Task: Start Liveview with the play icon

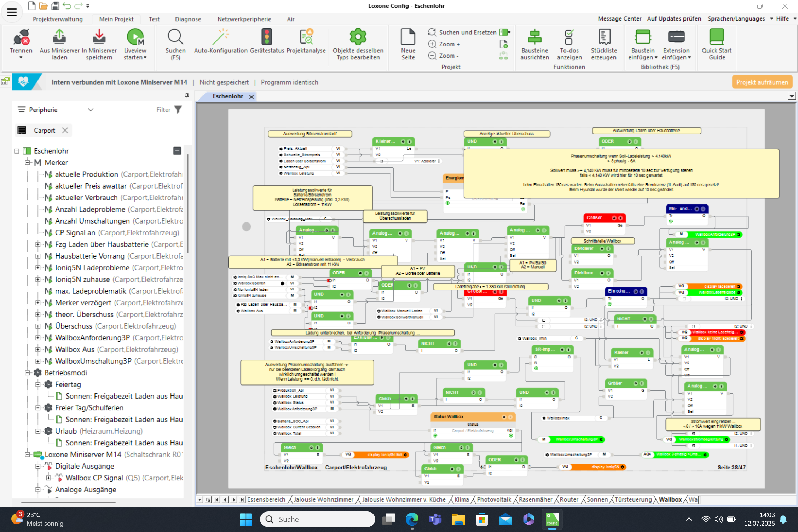Action: [135, 37]
